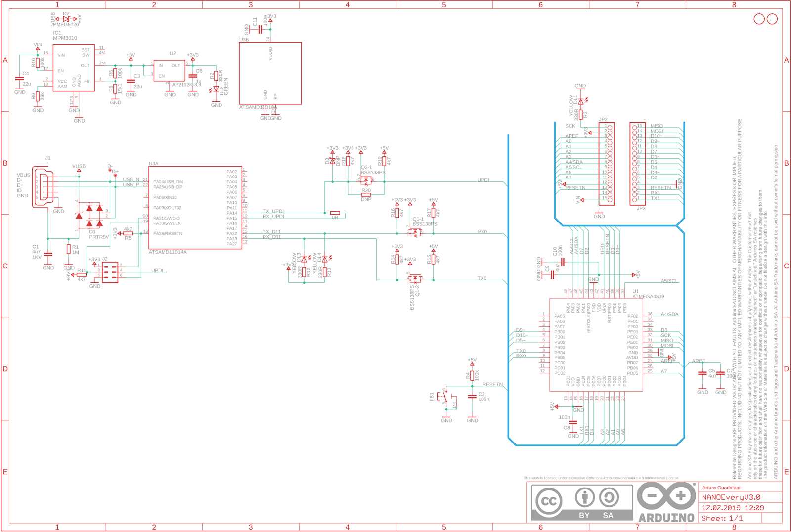Click the TX_UPDI net label
Viewport: 791px width, 532px height.
pyautogui.click(x=273, y=211)
